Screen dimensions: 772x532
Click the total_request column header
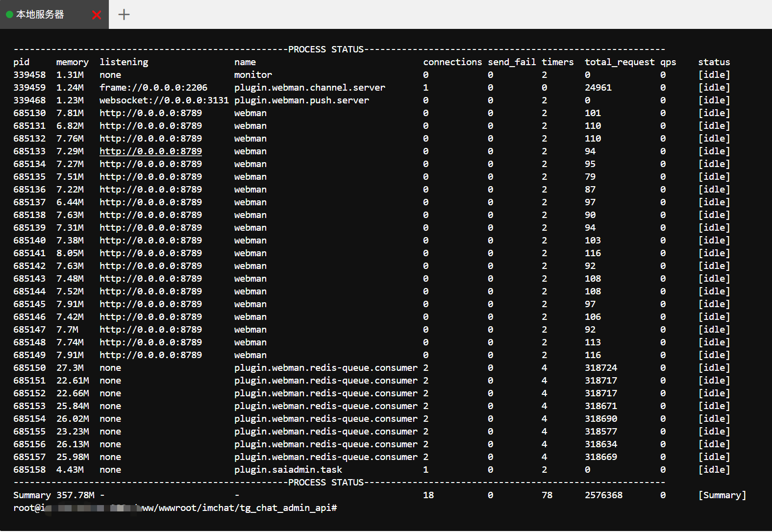click(x=619, y=62)
